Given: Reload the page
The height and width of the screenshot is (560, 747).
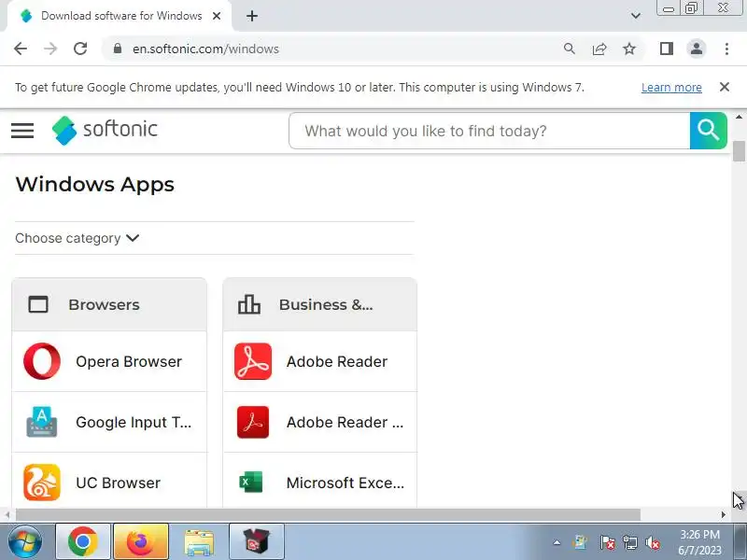Looking at the screenshot, I should (x=80, y=49).
